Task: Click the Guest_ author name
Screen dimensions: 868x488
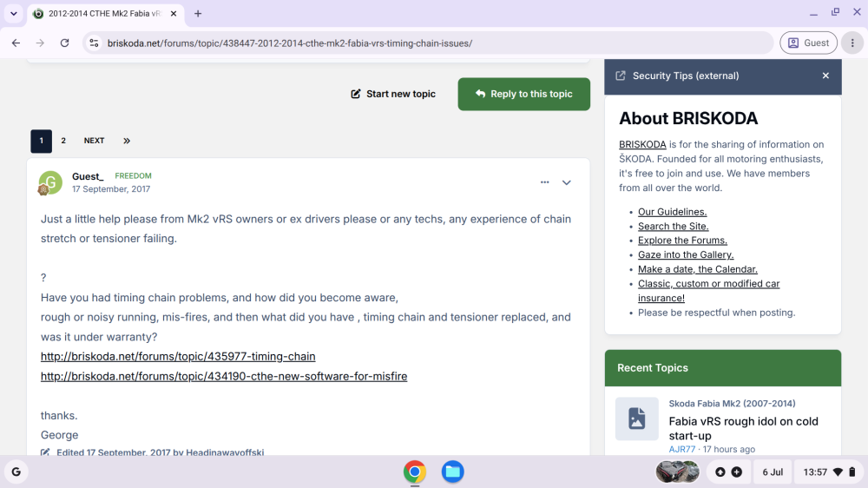Action: coord(88,176)
